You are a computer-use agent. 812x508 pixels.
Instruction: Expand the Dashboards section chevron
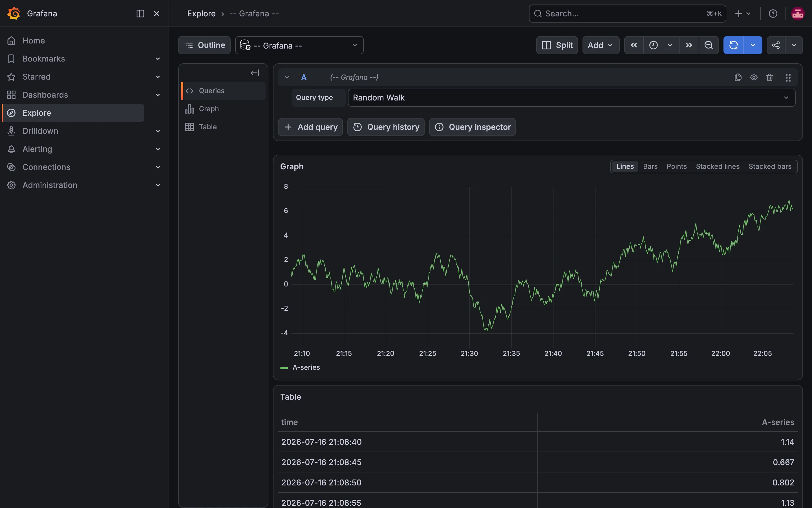158,95
